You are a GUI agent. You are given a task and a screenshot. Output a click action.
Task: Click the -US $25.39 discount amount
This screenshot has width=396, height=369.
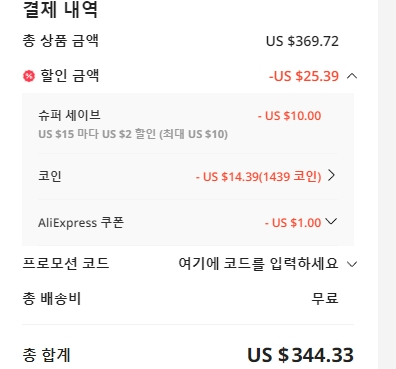pyautogui.click(x=304, y=76)
